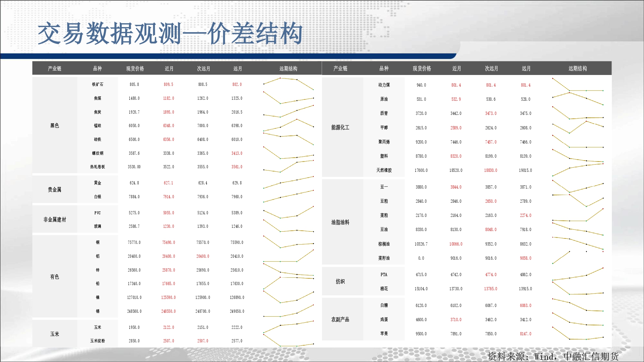Select the 能源化工 category cell
The height and width of the screenshot is (362, 644).
pos(340,127)
